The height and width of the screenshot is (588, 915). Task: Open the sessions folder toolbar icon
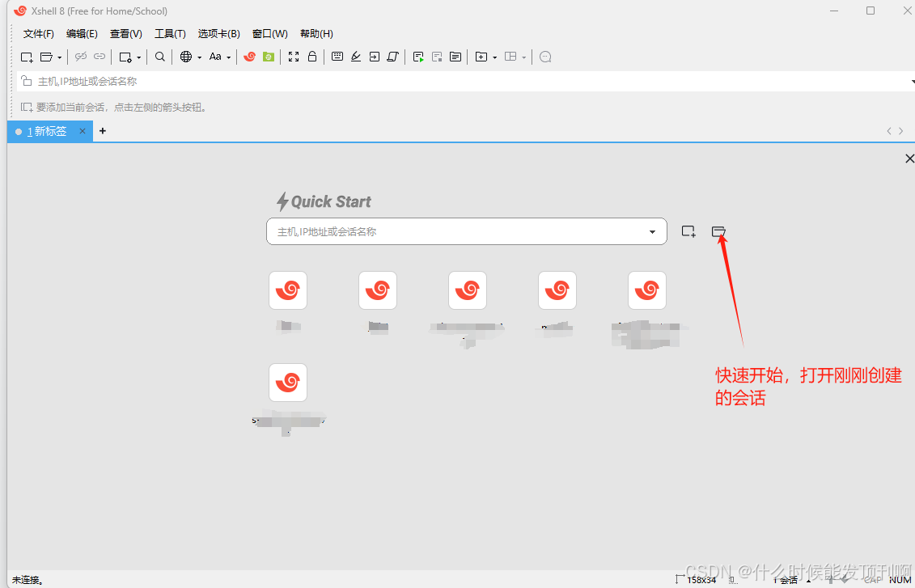pyautogui.click(x=46, y=57)
